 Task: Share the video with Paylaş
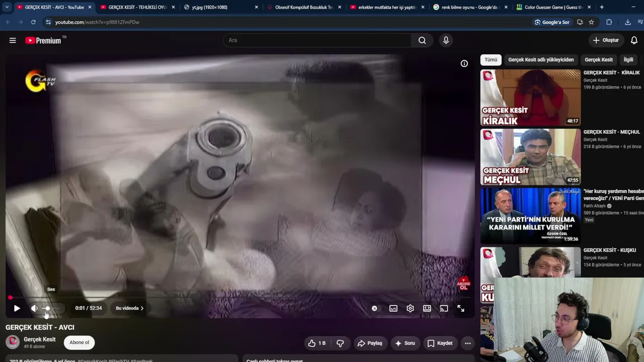coord(369,343)
